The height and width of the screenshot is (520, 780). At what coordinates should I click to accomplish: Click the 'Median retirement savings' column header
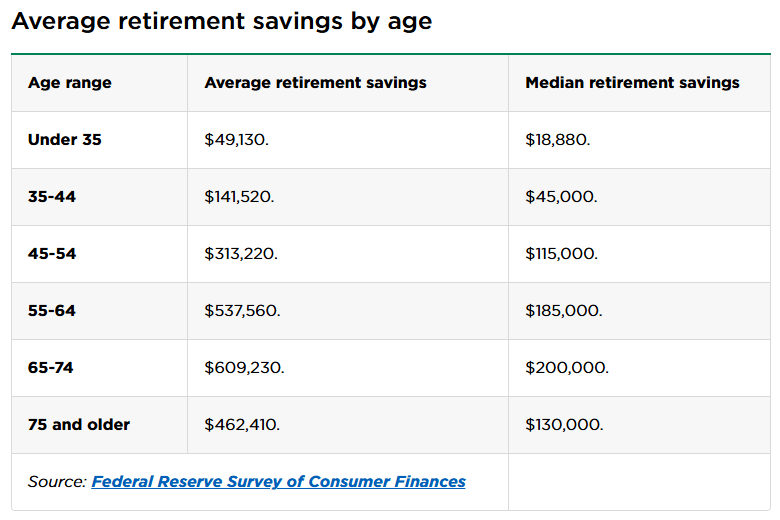(x=632, y=83)
